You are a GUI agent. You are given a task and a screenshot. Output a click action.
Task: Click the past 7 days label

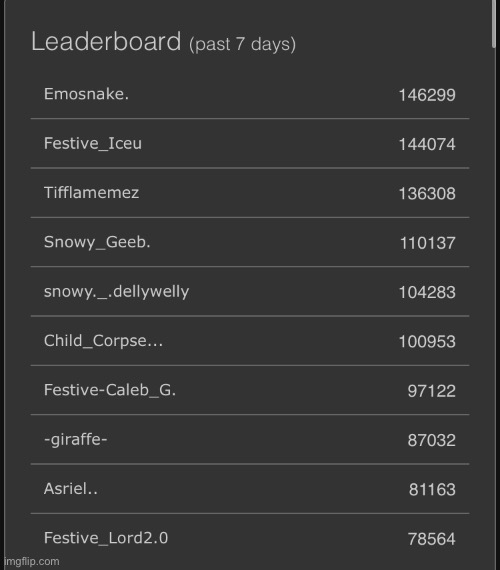242,44
